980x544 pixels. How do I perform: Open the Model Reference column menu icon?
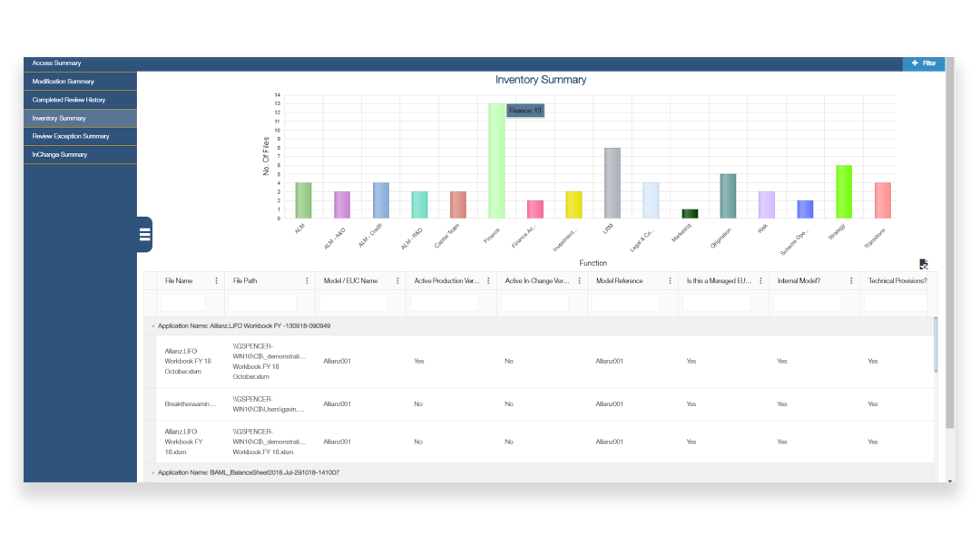coord(670,281)
